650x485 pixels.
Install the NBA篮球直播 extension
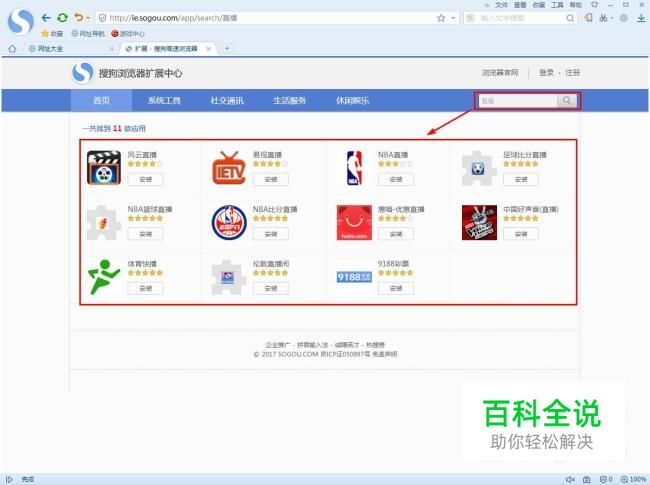click(x=146, y=234)
